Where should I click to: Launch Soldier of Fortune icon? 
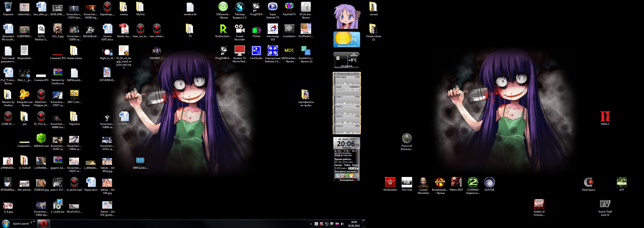(x=539, y=208)
